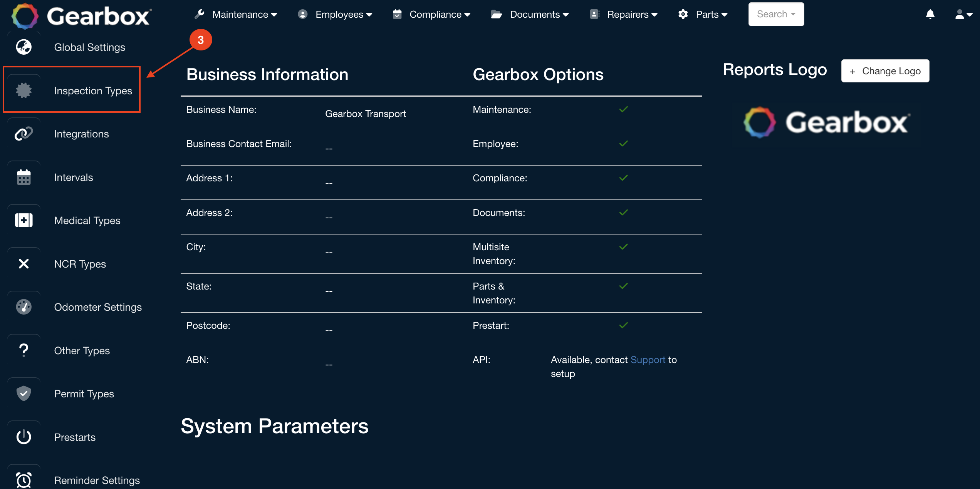Click the Prestart option green checkmark
980x489 pixels.
point(623,325)
